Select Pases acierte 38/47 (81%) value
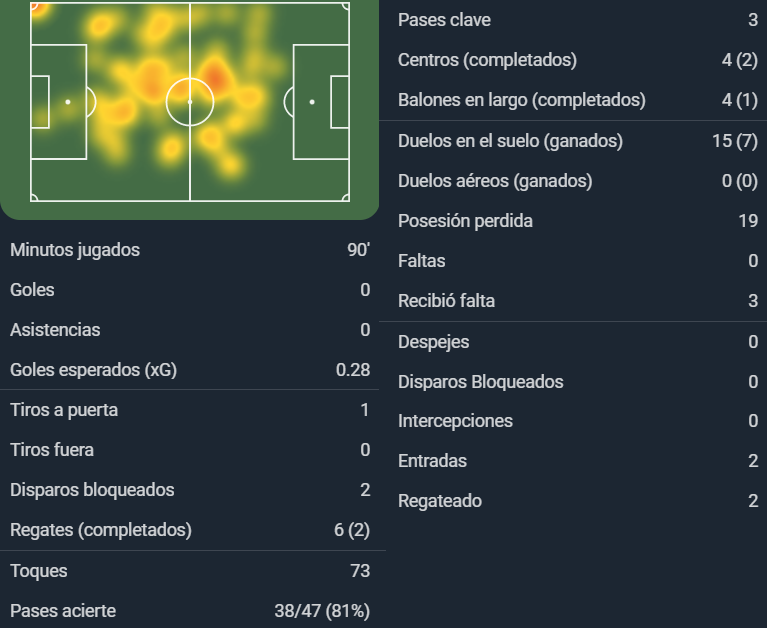This screenshot has height=628, width=767. coord(322,611)
